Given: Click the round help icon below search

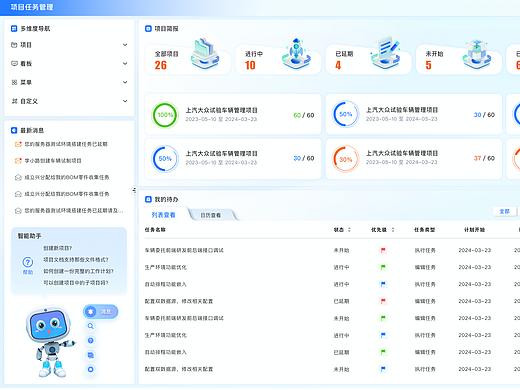Looking at the screenshot, I should coord(91,340).
